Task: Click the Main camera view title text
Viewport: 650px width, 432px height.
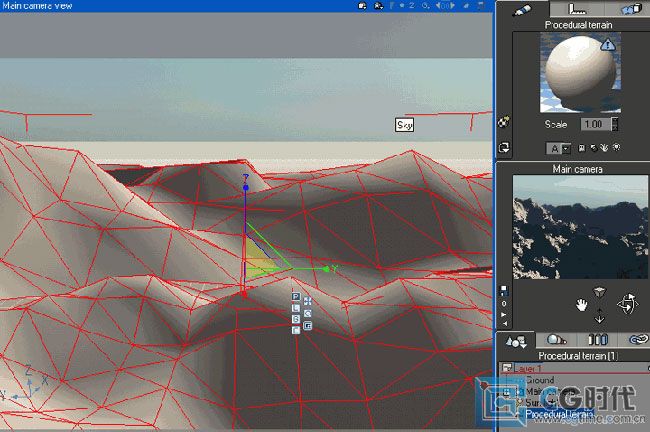Action: (x=37, y=6)
